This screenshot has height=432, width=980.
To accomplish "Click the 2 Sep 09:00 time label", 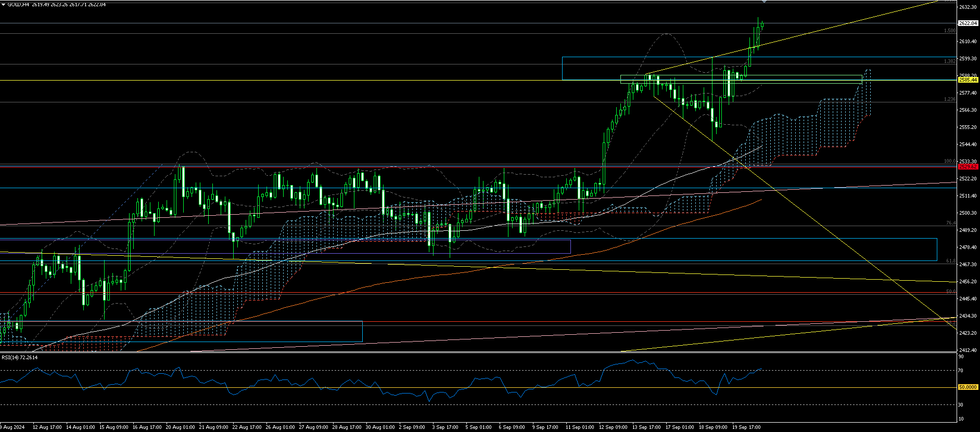I will tap(412, 427).
